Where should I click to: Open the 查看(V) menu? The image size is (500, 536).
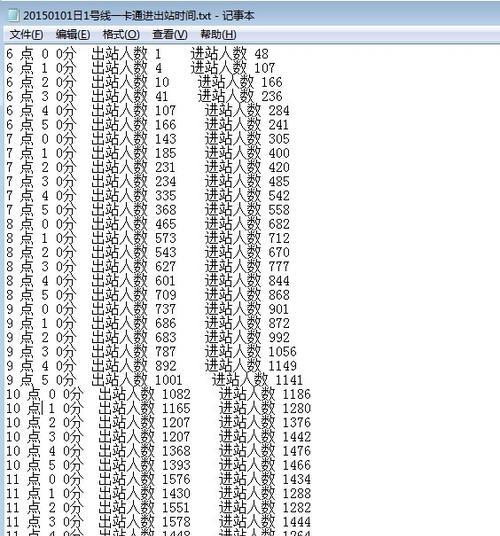(170, 35)
